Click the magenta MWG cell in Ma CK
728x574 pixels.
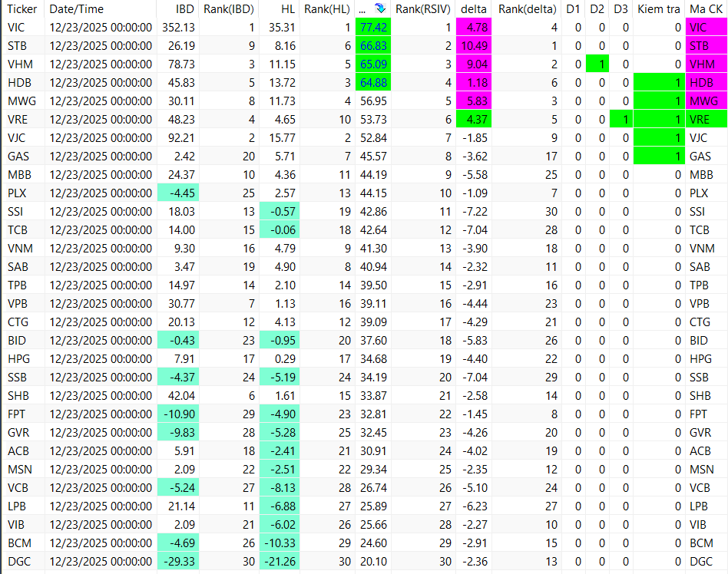(706, 101)
